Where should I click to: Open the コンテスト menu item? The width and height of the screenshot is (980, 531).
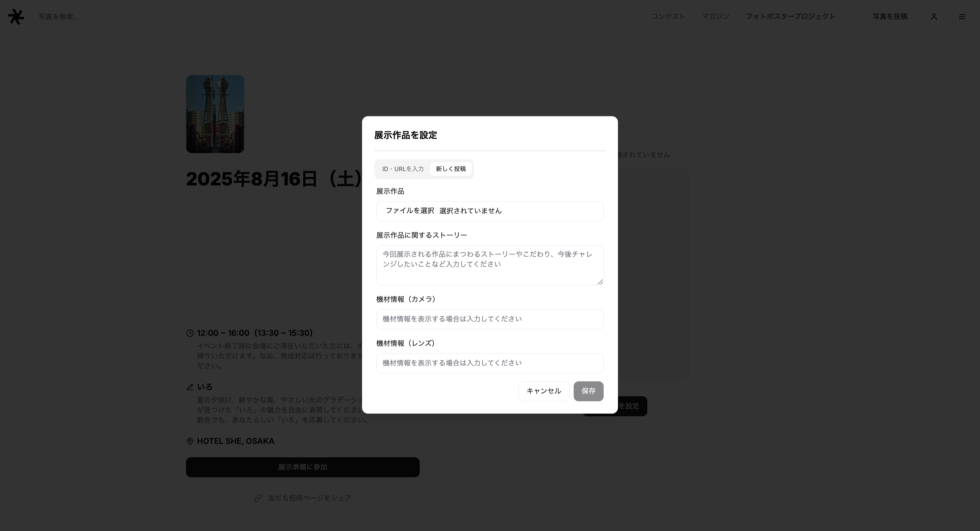668,16
